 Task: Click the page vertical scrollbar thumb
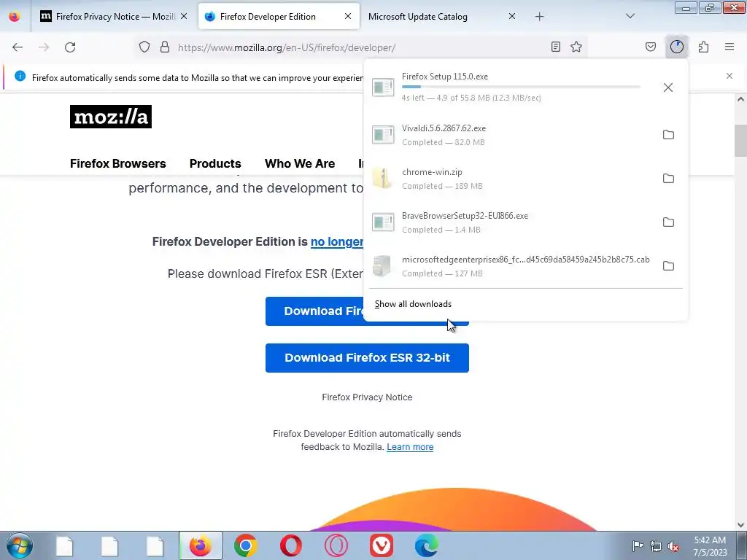[x=740, y=141]
